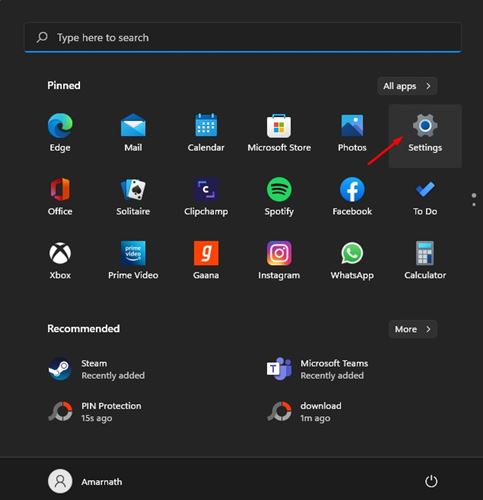Expand the All apps list

tap(407, 86)
